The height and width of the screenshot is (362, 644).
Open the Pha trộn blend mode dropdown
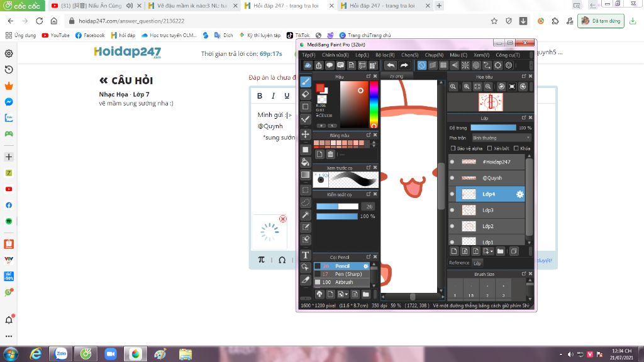(501, 138)
